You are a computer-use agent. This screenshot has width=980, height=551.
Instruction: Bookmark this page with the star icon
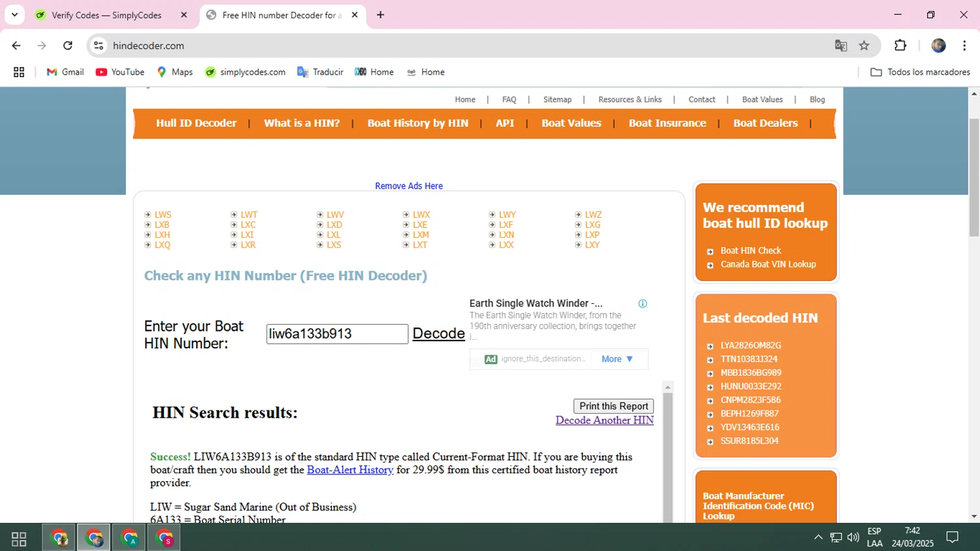click(864, 46)
